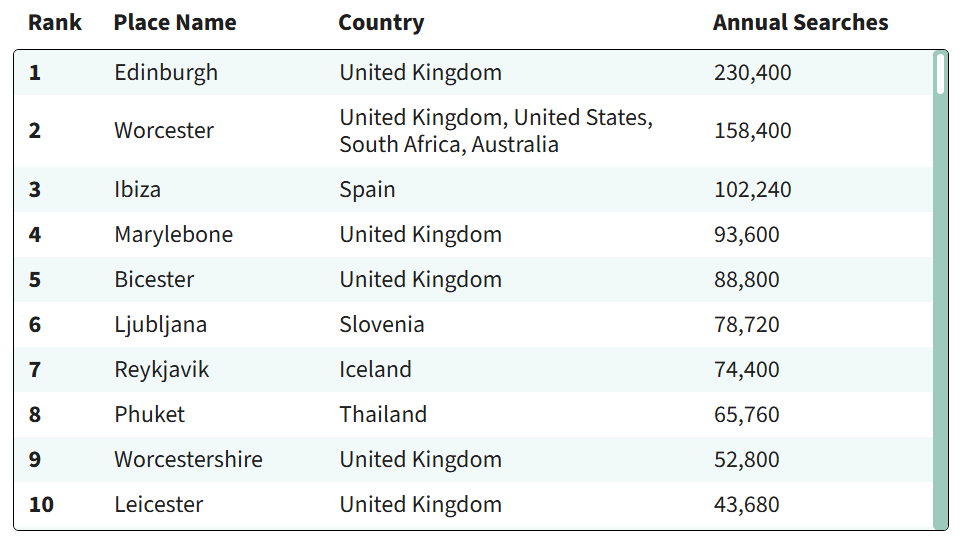This screenshot has width=962, height=540.
Task: Click the Iceland country cell
Action: pos(375,370)
